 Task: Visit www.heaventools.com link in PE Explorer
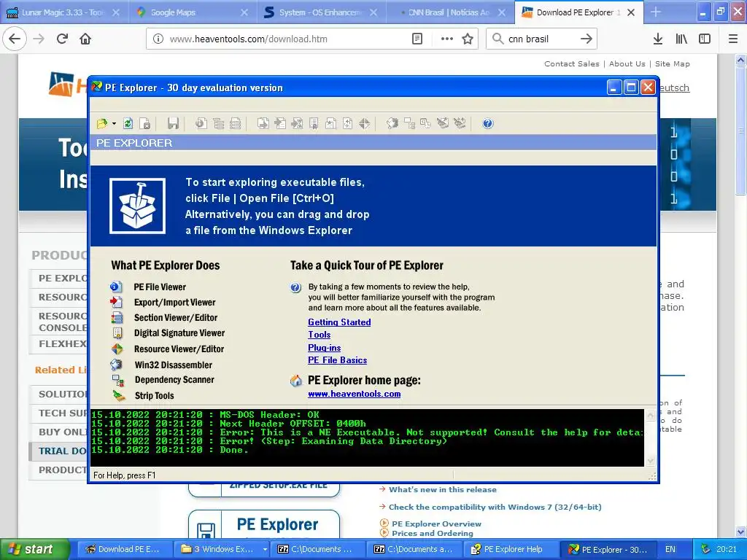click(x=354, y=394)
